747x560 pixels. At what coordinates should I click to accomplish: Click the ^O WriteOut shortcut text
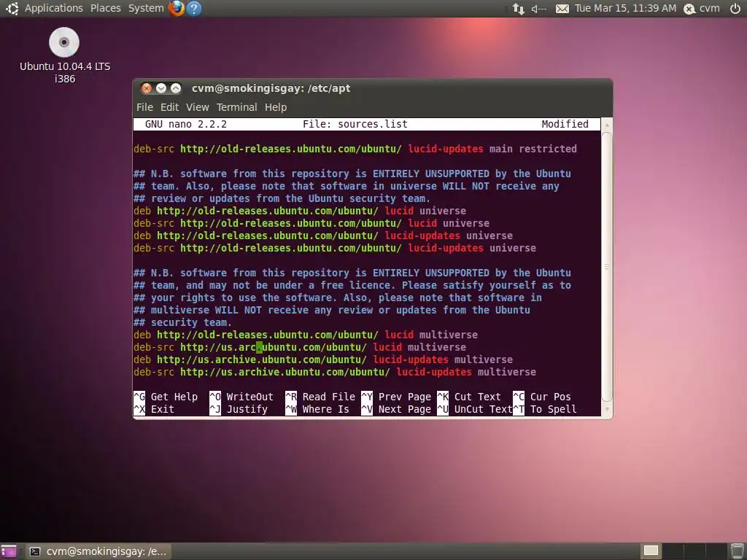coord(241,397)
